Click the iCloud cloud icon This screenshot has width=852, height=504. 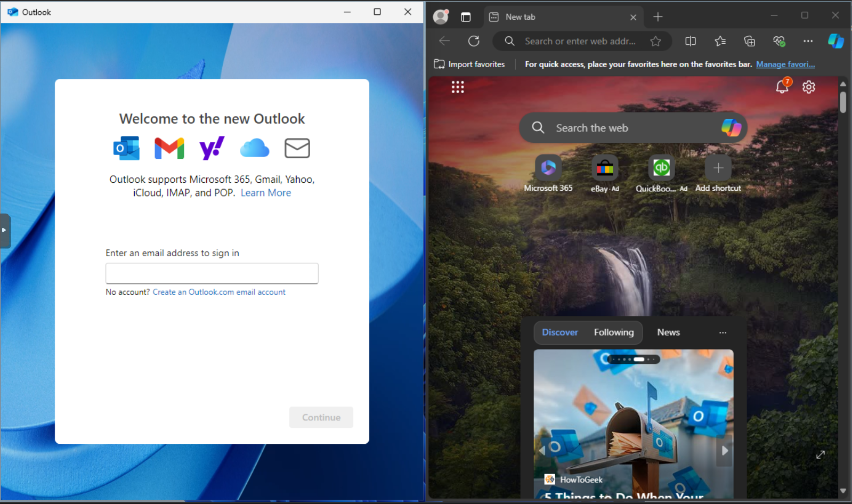255,148
